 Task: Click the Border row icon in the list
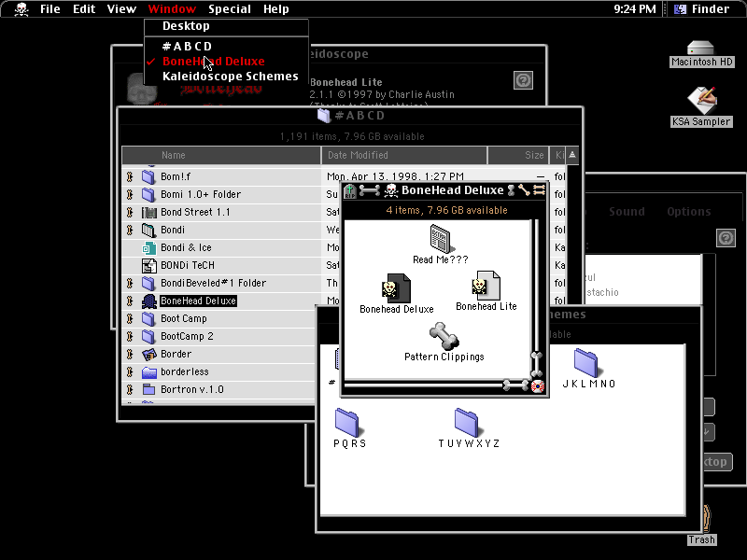coord(149,355)
